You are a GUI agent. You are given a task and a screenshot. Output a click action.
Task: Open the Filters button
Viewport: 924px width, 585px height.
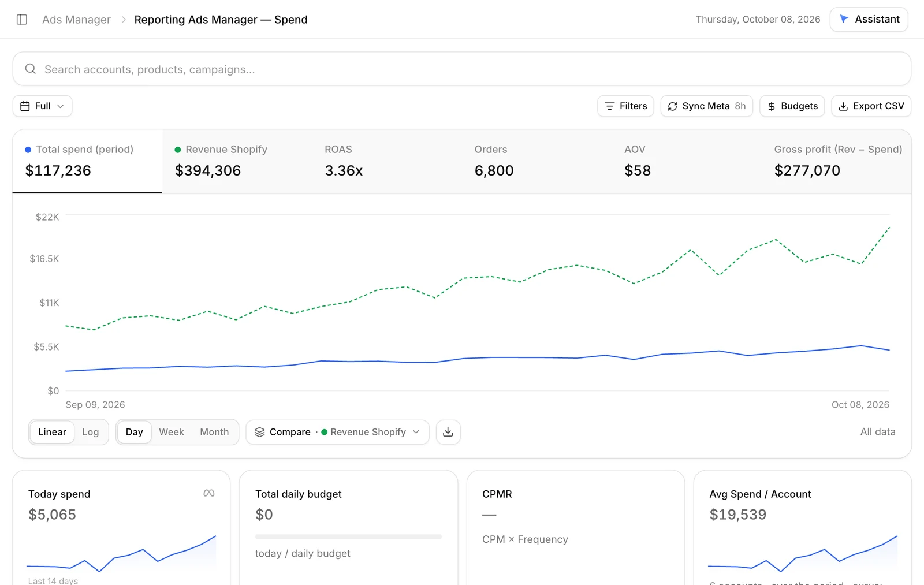(625, 106)
